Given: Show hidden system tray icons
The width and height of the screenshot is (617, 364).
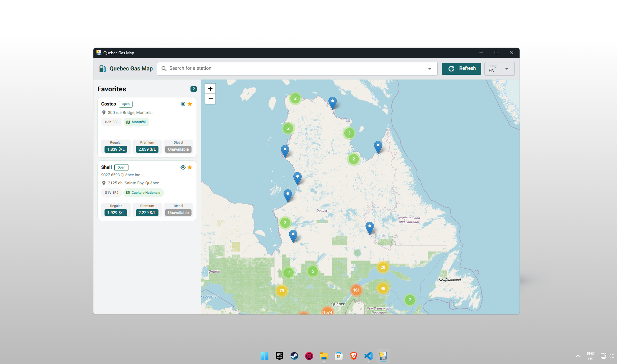Looking at the screenshot, I should [x=578, y=356].
